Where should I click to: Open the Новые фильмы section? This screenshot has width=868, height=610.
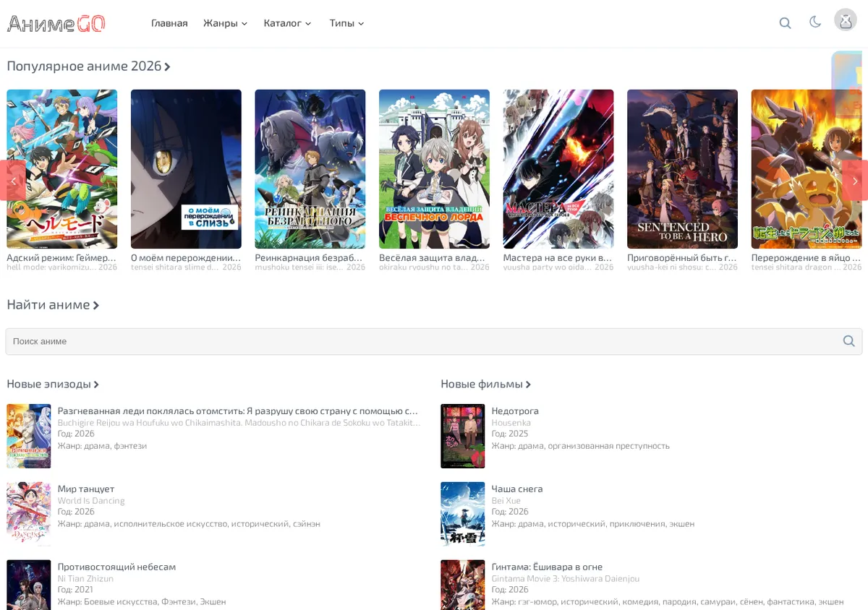(x=486, y=385)
